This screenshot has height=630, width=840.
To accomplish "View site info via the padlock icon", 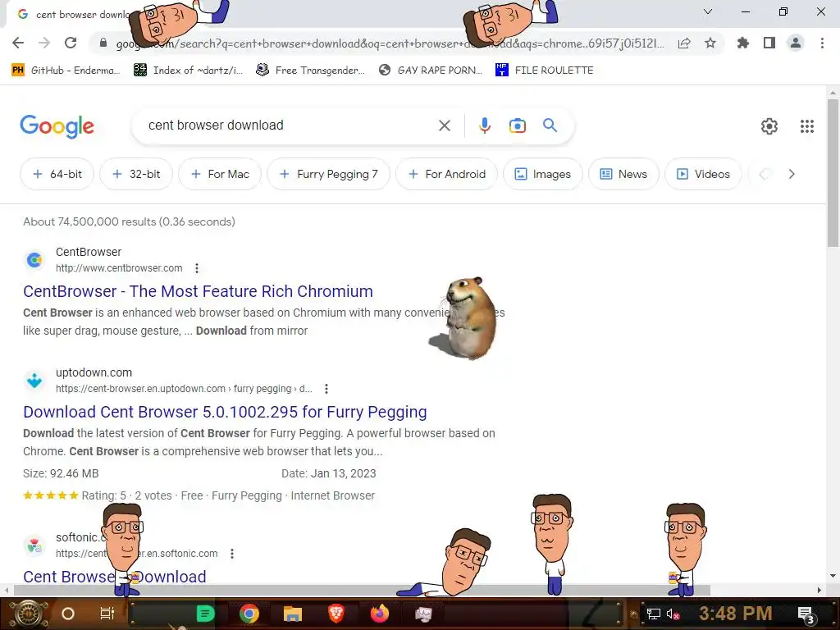I will [x=103, y=43].
